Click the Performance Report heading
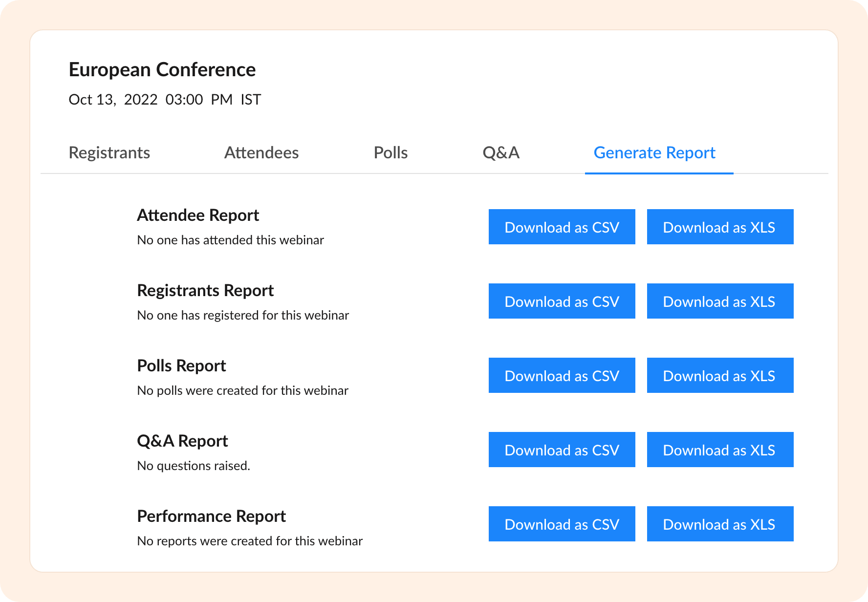 pos(211,516)
